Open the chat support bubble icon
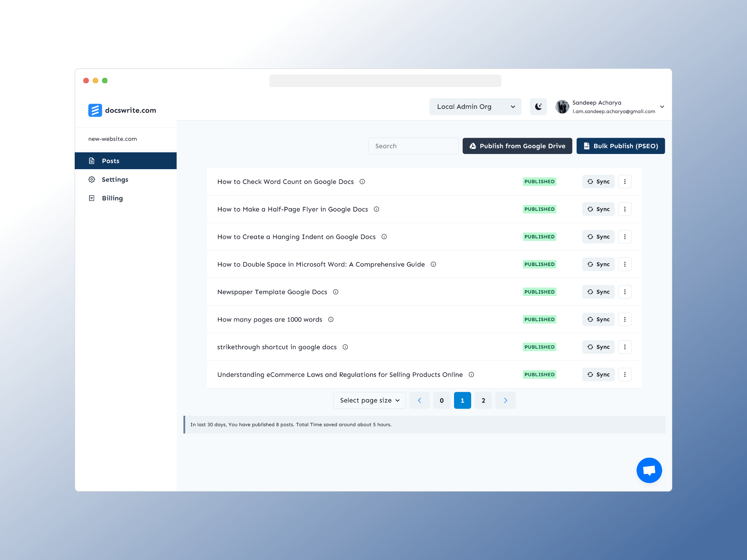747x560 pixels. click(x=649, y=470)
